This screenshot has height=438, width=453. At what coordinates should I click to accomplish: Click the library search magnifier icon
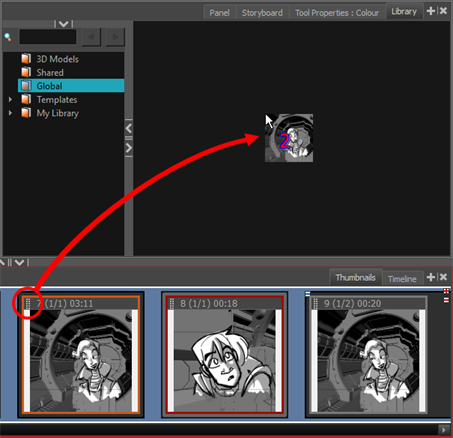pos(8,37)
